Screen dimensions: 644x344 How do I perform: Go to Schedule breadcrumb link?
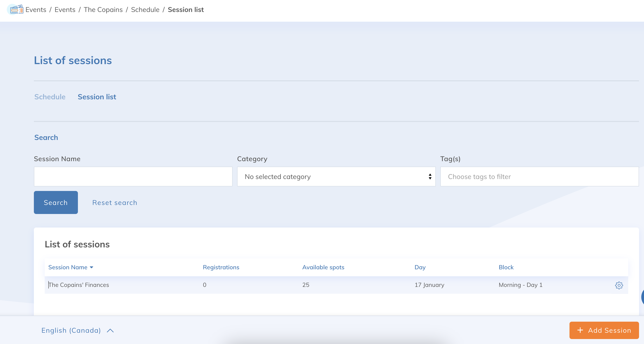point(145,9)
